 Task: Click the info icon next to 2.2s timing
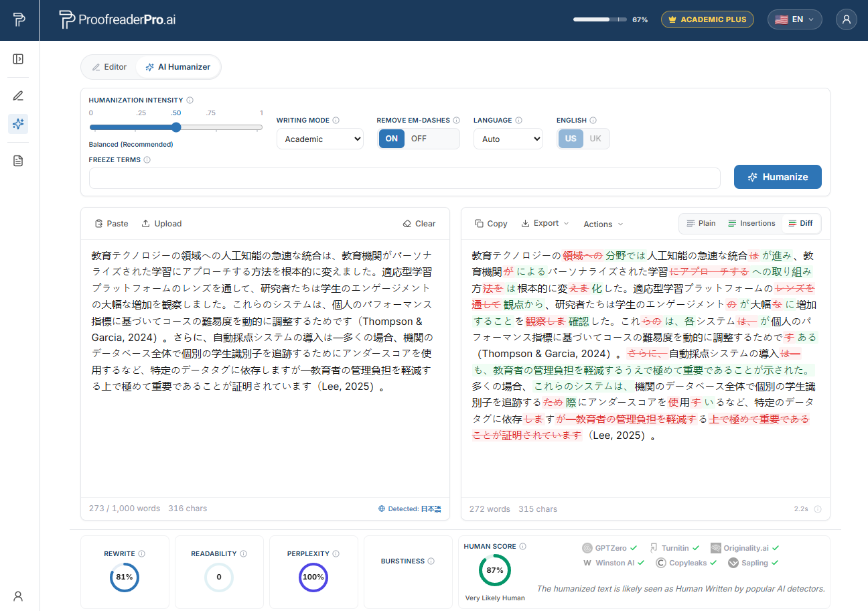818,509
